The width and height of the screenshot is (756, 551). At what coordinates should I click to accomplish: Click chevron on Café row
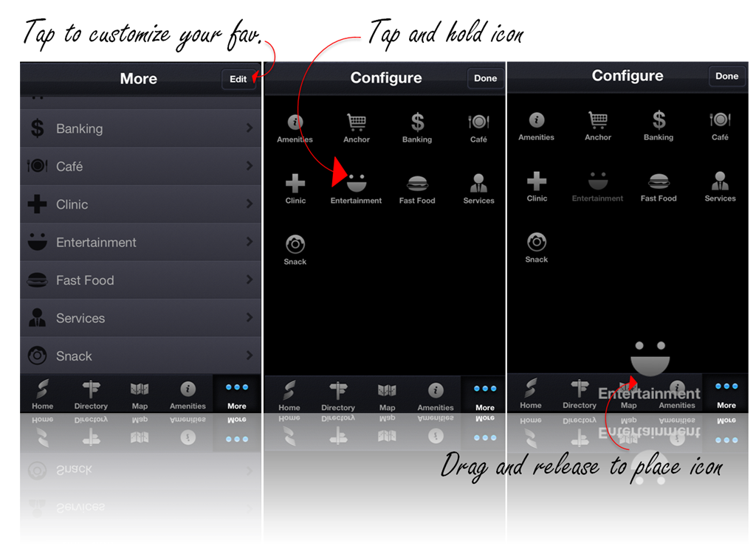click(250, 166)
